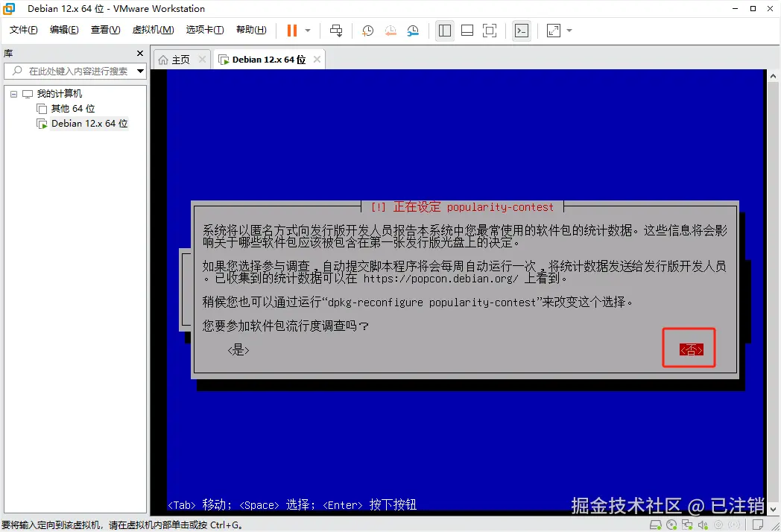Open the Snapshot Manager
Viewport: 781px width, 532px height.
(x=413, y=31)
